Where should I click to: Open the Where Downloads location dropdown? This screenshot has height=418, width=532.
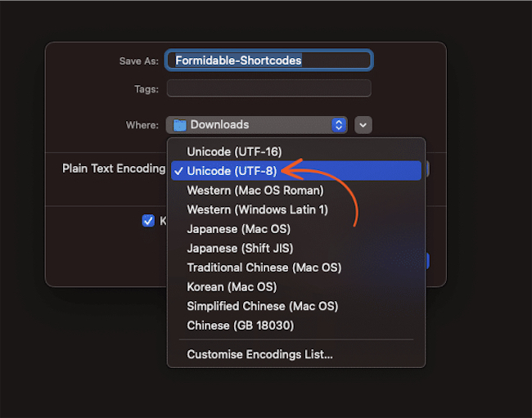click(257, 125)
